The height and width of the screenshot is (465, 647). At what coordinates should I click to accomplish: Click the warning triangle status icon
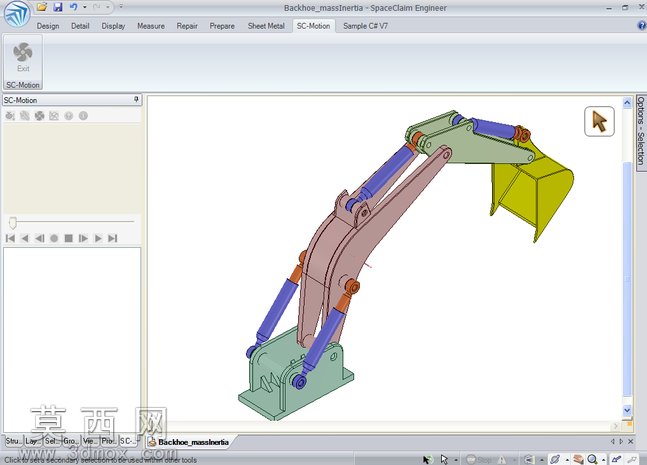point(502,460)
